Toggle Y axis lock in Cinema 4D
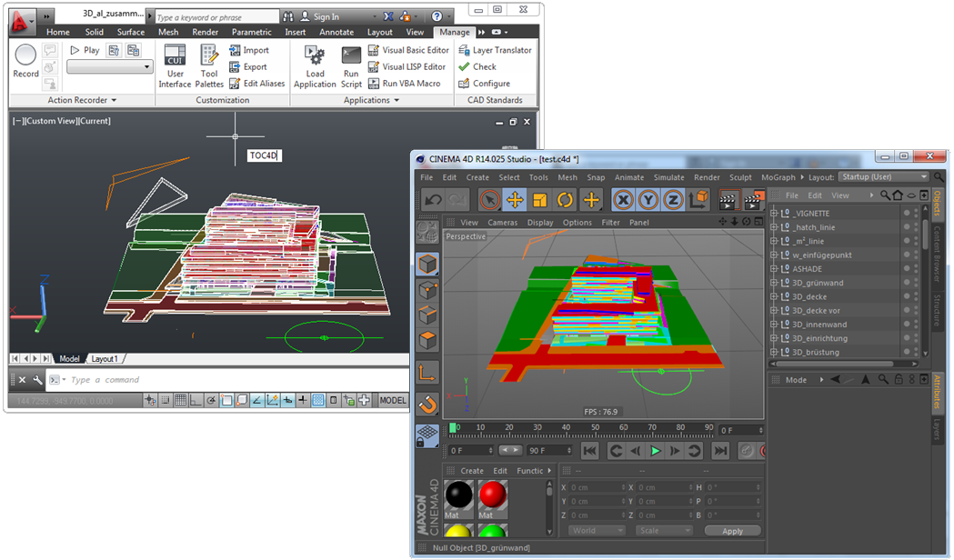The width and height of the screenshot is (954, 560). pyautogui.click(x=648, y=199)
